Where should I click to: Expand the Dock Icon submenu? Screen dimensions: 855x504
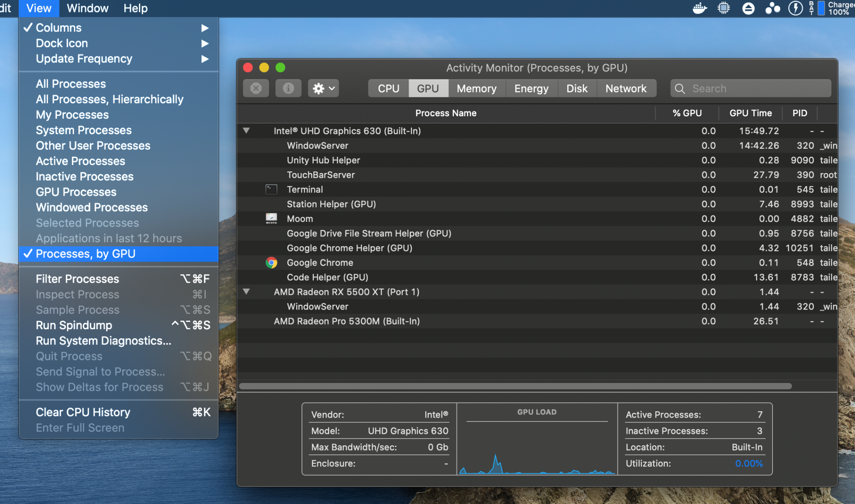point(118,43)
